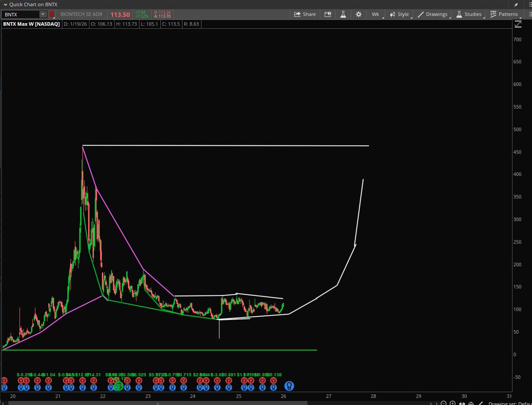Open the Patterns menu
The width and height of the screenshot is (532, 405).
505,14
